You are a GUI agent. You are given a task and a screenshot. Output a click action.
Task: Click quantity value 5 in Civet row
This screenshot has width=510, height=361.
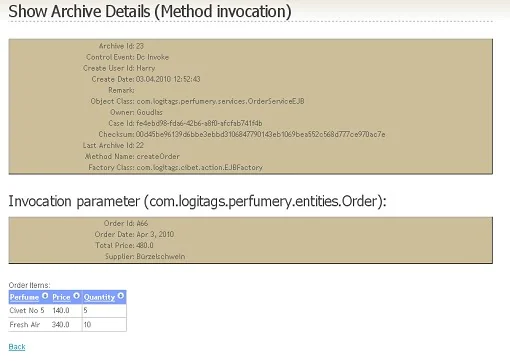86,310
